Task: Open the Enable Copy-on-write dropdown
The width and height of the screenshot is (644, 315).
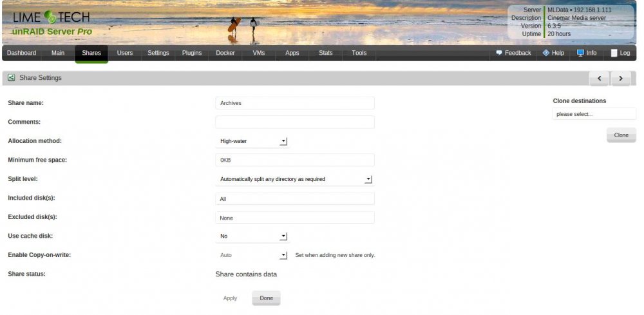Action: click(252, 255)
